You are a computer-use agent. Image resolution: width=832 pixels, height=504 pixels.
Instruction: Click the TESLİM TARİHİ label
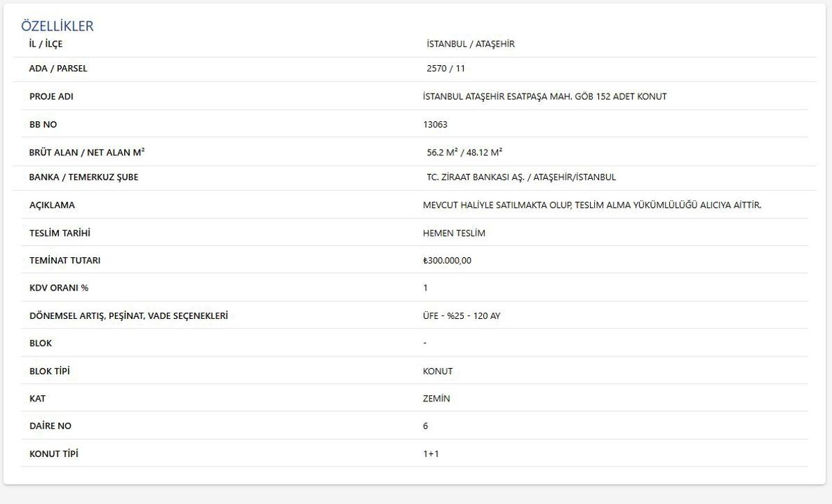[60, 233]
